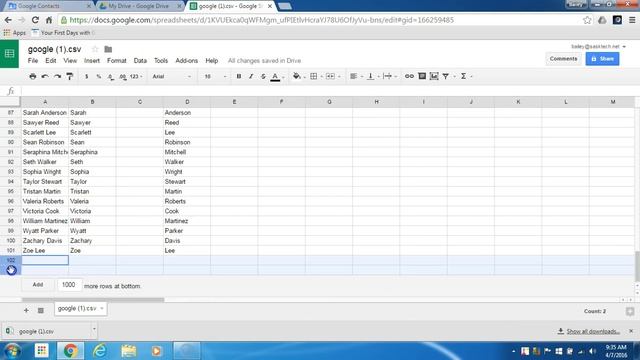The image size is (640, 360).
Task: Open the font size dropdown
Action: click(215, 76)
